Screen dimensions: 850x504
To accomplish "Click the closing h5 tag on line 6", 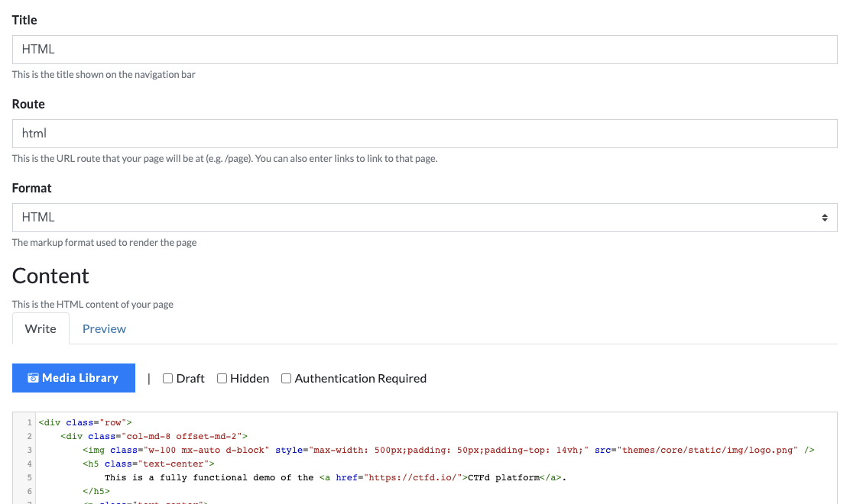I will (95, 491).
